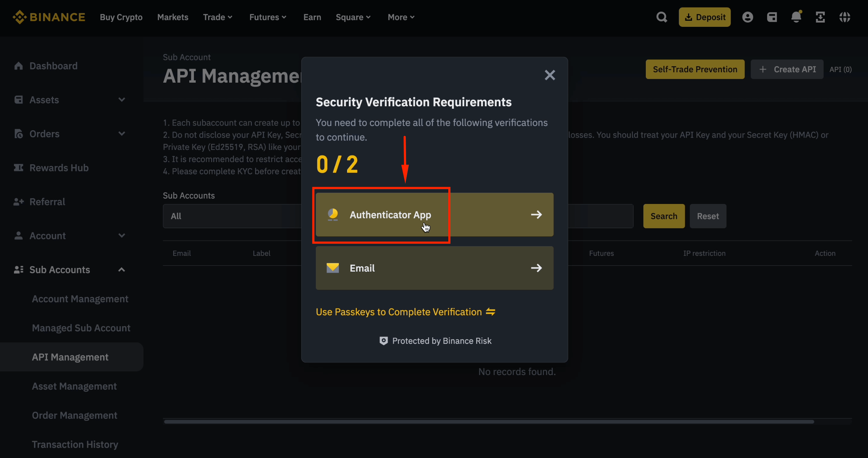This screenshot has width=868, height=458.
Task: Check notifications via the bell icon
Action: [x=796, y=17]
